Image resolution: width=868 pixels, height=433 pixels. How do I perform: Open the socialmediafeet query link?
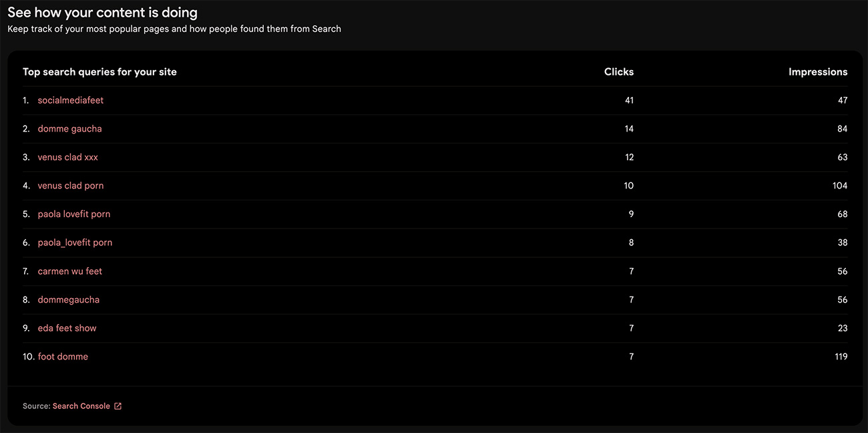click(71, 100)
